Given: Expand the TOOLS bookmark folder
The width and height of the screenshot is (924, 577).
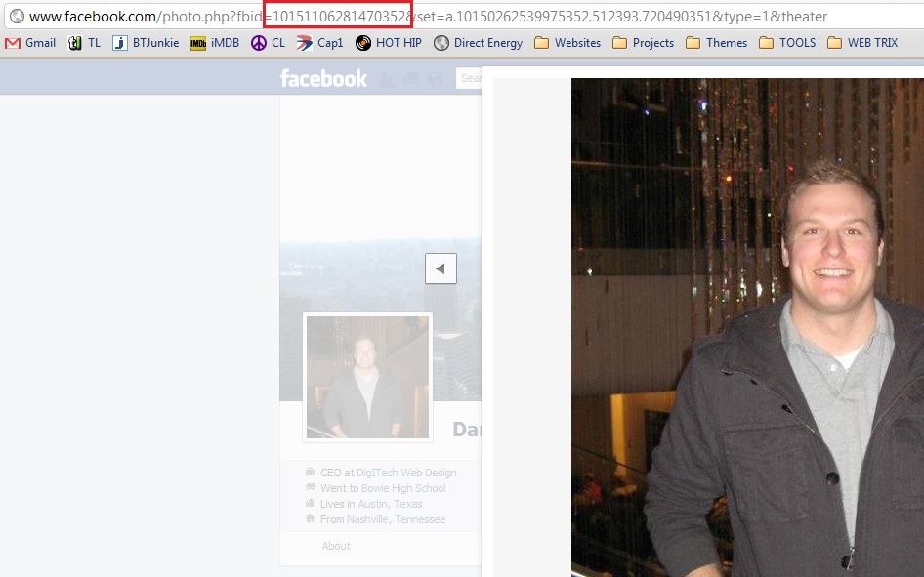Looking at the screenshot, I should click(x=787, y=43).
